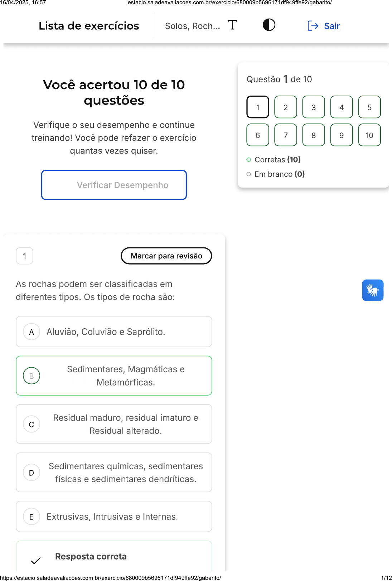
Task: Click the Sair logout icon
Action: [313, 26]
